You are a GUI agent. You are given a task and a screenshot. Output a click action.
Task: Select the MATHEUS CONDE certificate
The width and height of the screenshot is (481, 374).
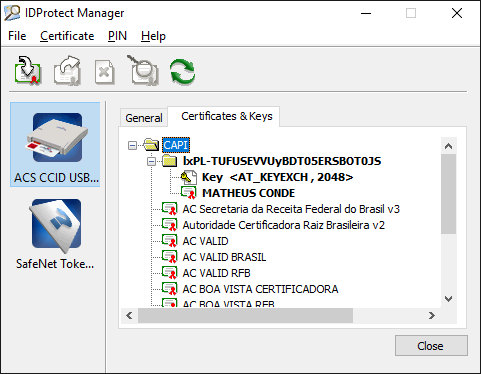click(248, 193)
